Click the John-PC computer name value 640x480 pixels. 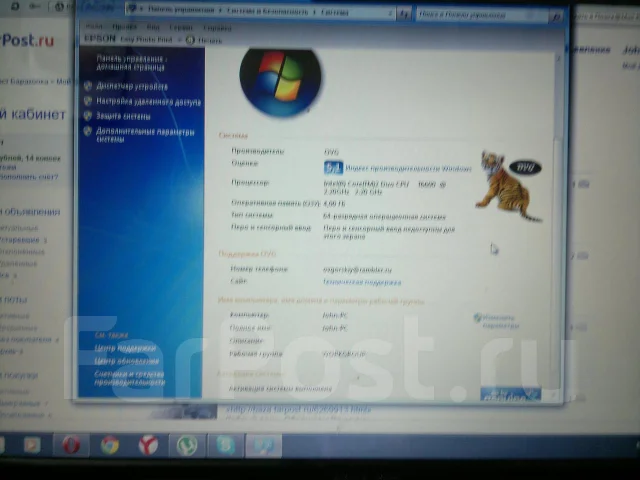click(335, 316)
